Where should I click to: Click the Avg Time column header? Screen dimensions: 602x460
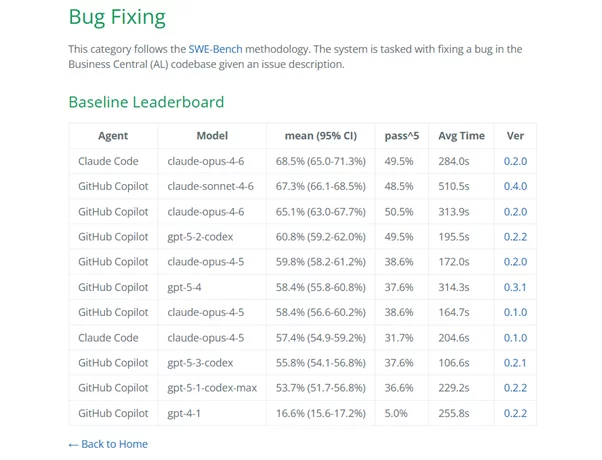pos(461,136)
